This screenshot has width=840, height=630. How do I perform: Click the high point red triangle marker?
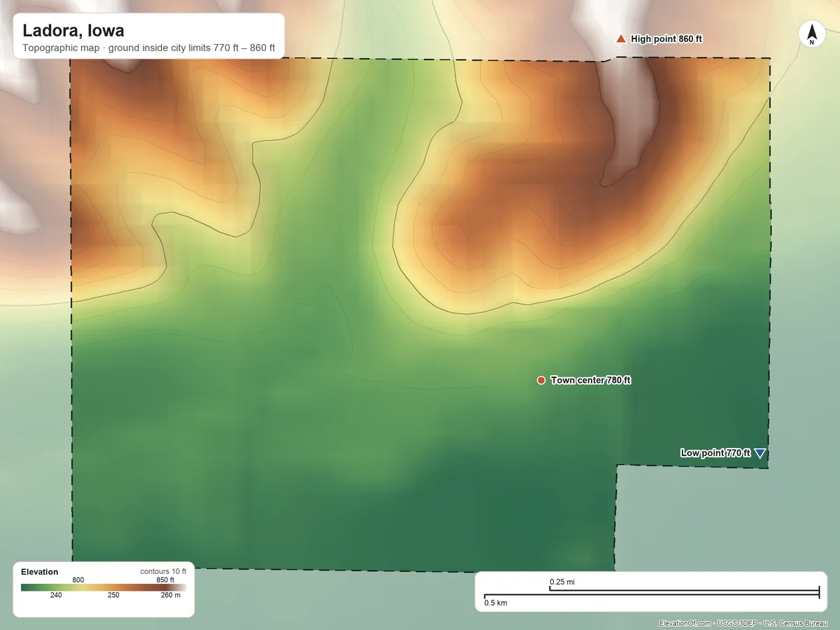coord(620,38)
